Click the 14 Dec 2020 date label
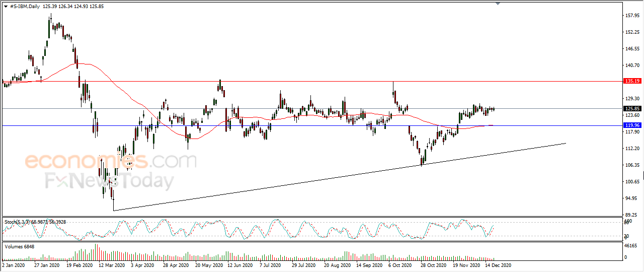Screen dimensions: 644x272 click(x=499, y=264)
